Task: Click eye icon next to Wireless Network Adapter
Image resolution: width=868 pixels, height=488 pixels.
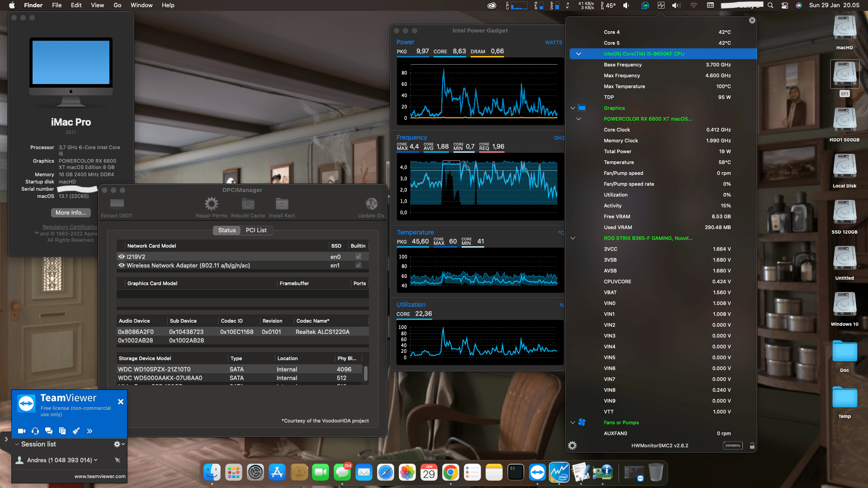Action: click(x=122, y=265)
